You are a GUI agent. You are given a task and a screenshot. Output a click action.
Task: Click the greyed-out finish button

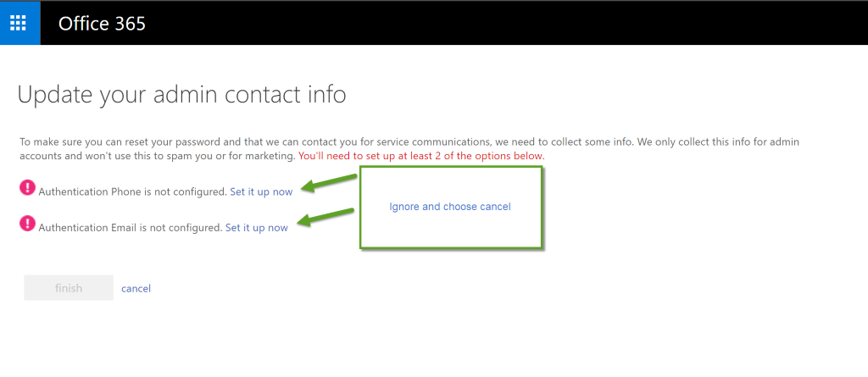coord(69,288)
